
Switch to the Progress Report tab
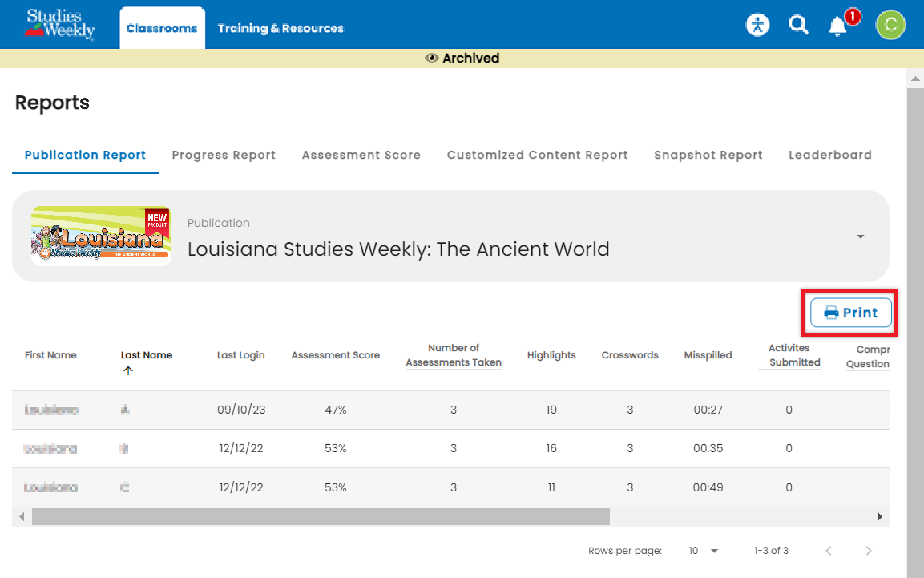pos(224,155)
